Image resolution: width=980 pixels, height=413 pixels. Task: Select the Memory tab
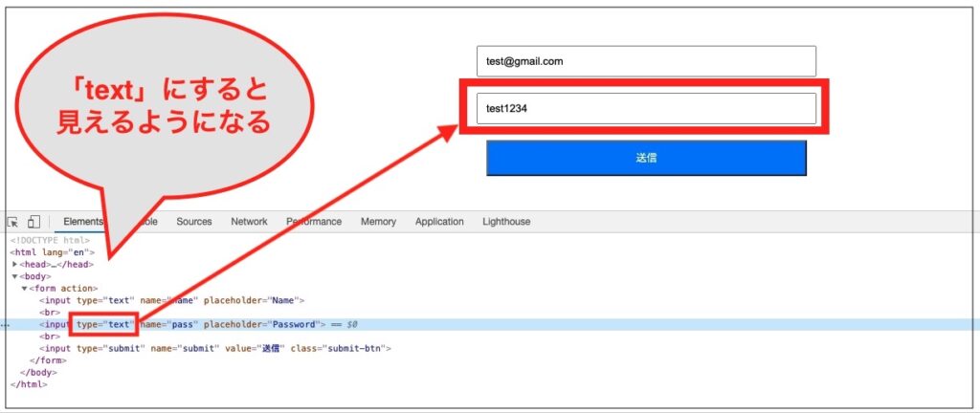378,222
